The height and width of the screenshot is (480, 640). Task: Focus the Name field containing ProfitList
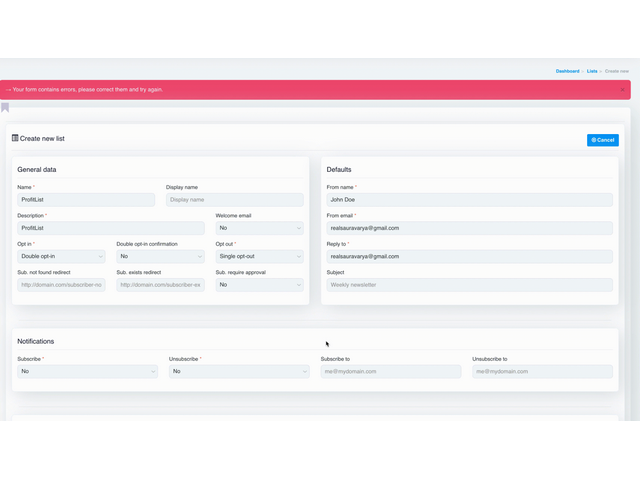86,200
